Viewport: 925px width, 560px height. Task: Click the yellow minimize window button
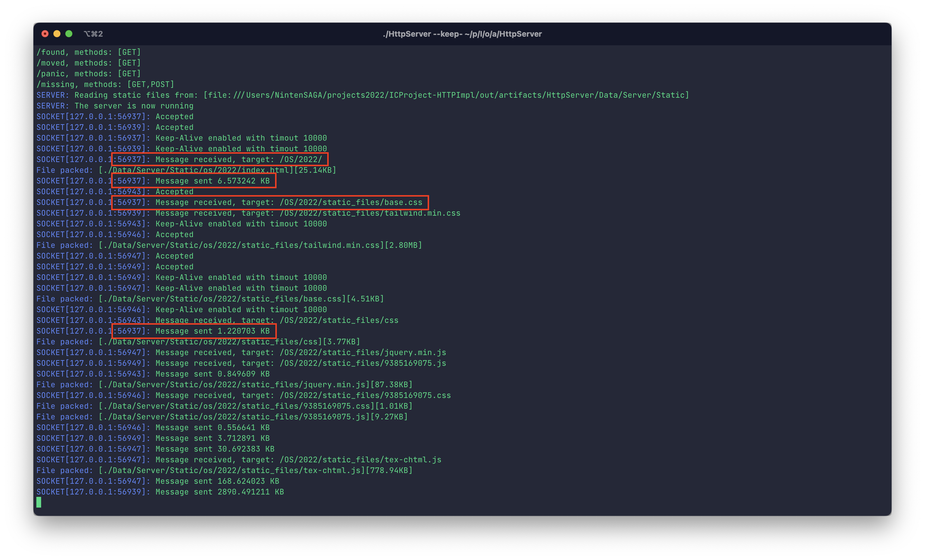(x=57, y=34)
